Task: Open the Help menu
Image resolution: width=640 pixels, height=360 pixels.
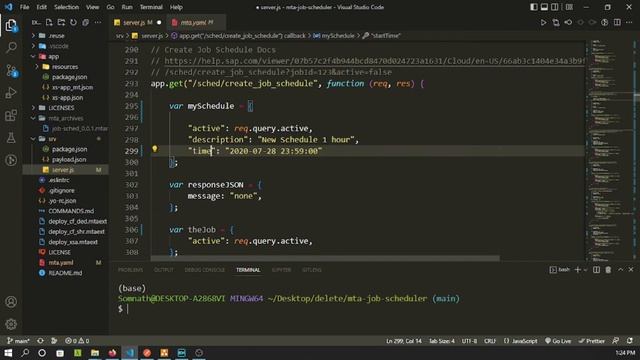Action: pyautogui.click(x=176, y=7)
